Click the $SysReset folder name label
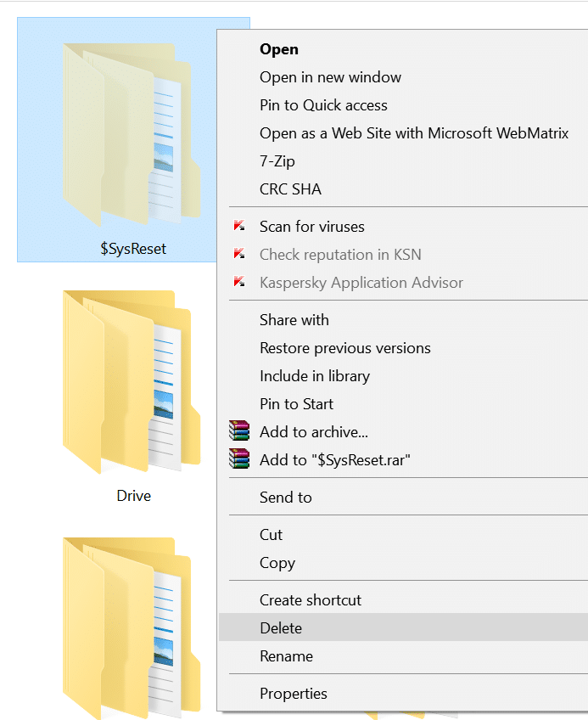Screen dimensions: 588x720 (133, 249)
